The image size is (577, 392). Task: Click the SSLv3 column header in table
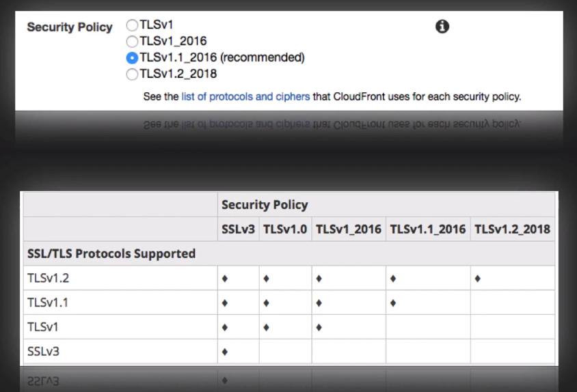(x=237, y=229)
